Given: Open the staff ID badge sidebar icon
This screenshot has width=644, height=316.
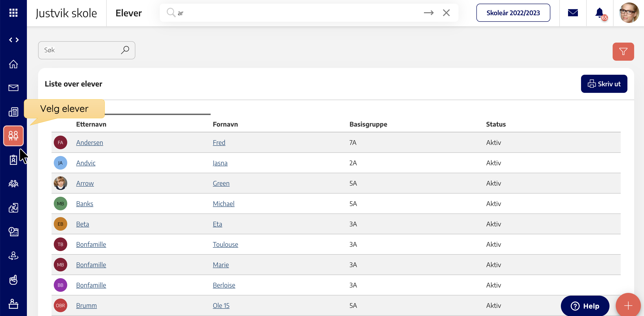Looking at the screenshot, I should click(x=13, y=160).
